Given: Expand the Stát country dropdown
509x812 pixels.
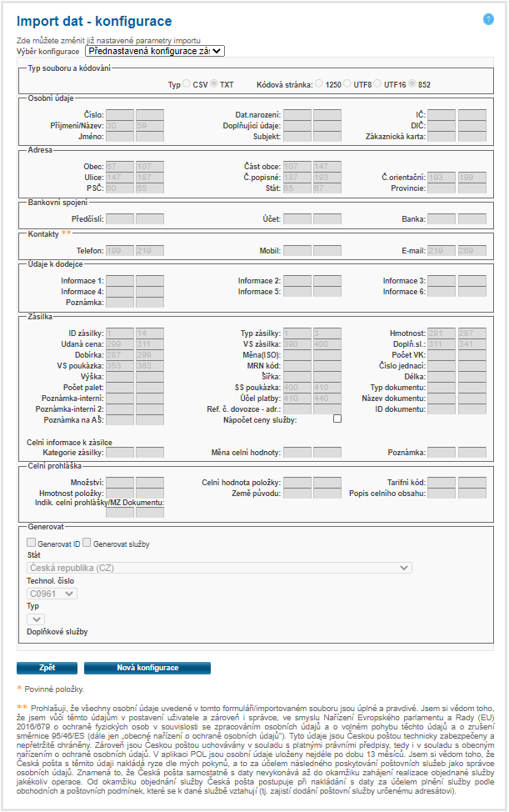Looking at the screenshot, I should point(220,568).
